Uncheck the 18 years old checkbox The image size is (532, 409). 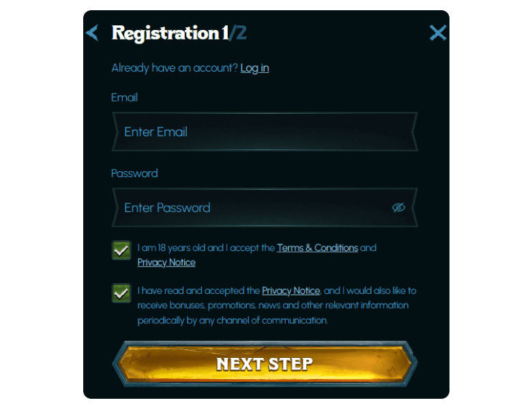click(121, 250)
